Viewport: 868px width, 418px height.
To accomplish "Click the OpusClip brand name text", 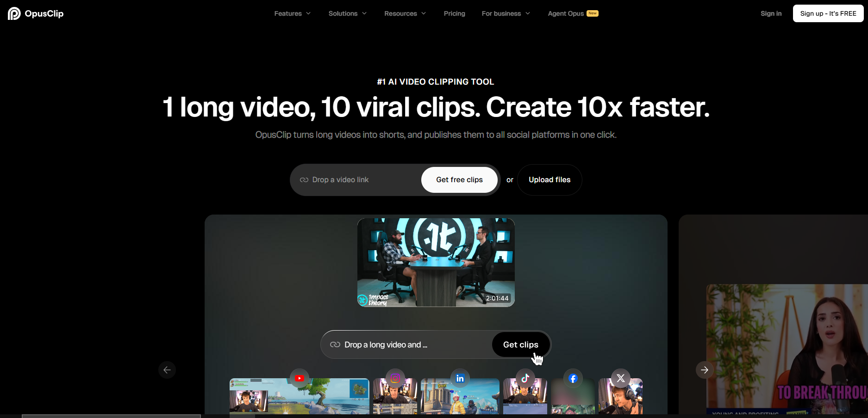I will click(44, 13).
